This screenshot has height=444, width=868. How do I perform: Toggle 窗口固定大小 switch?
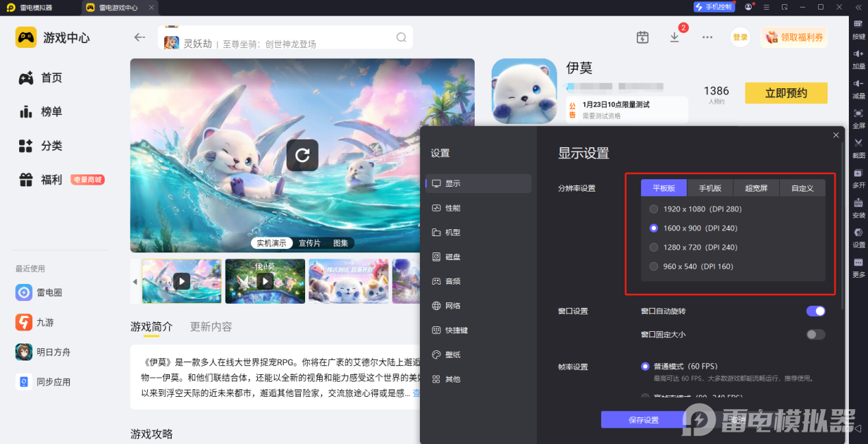pos(816,335)
